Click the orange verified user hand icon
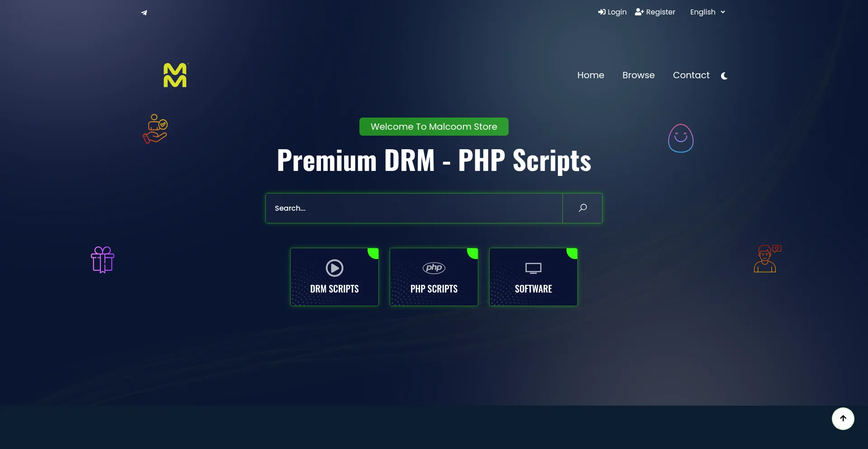This screenshot has width=868, height=449. 156,129
